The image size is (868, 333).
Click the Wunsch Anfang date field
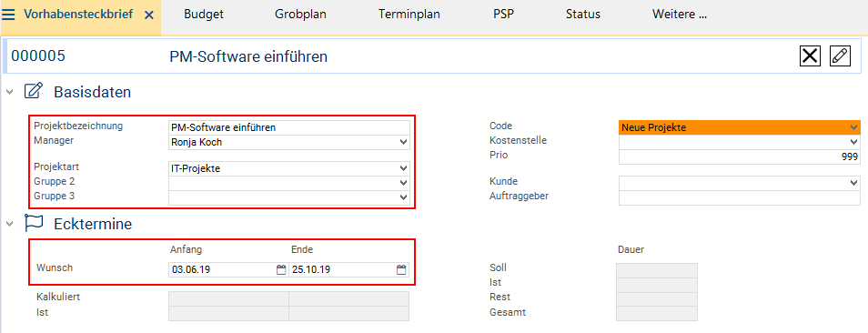pyautogui.click(x=228, y=270)
